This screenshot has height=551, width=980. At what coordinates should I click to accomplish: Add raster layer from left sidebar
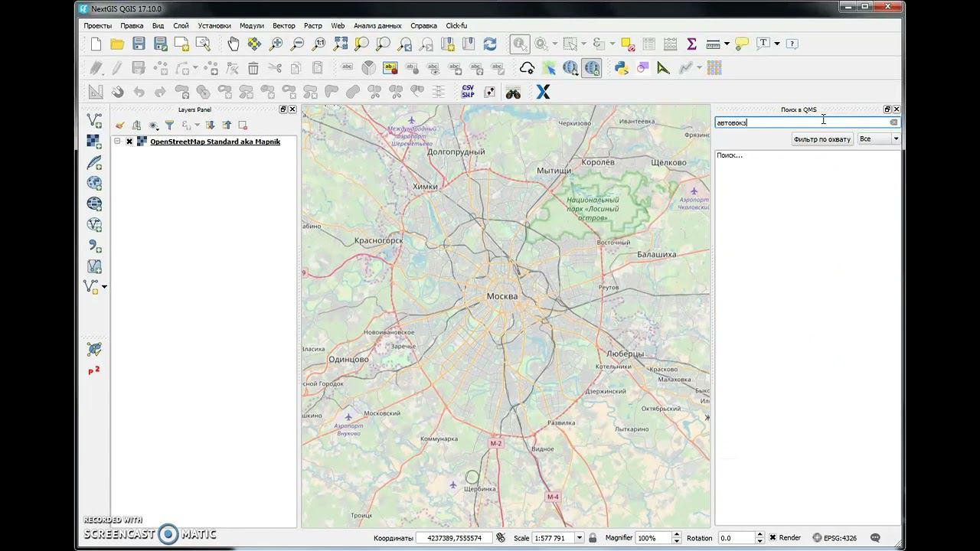pos(93,142)
